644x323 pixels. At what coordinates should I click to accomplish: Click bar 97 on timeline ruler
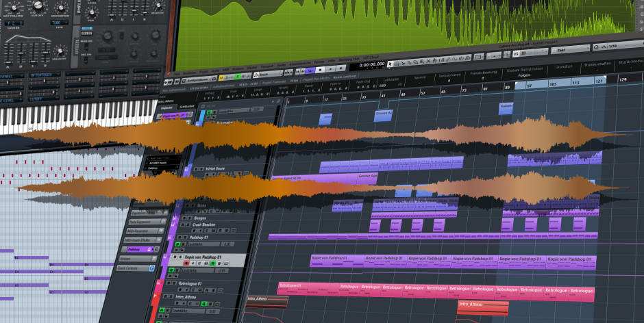click(528, 85)
